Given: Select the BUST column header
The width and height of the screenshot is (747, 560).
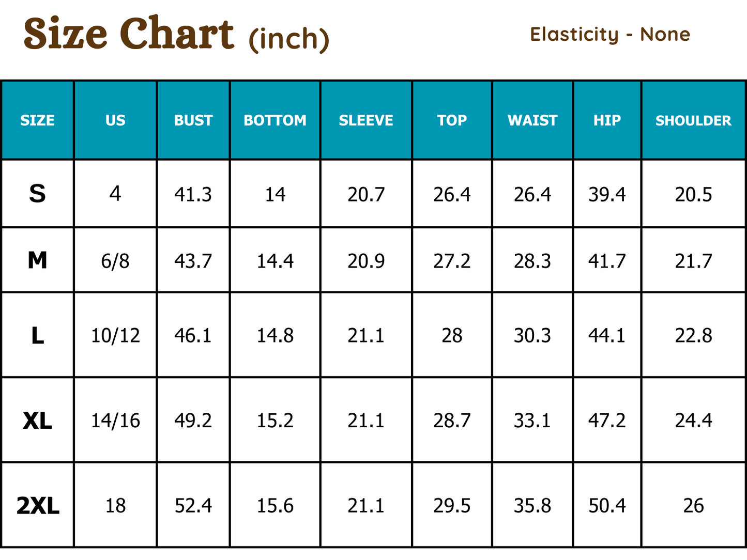Looking at the screenshot, I should point(193,120).
